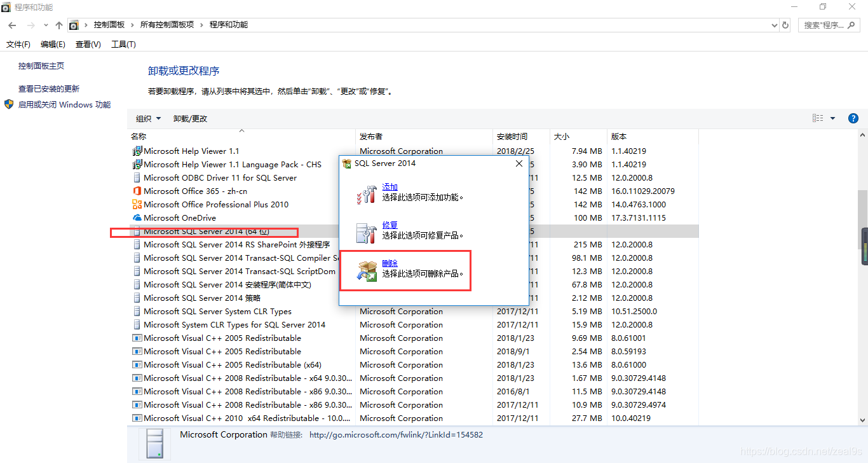Viewport: 868px width, 463px height.
Task: Open the recent locations dropdown arrow
Action: tap(46, 25)
